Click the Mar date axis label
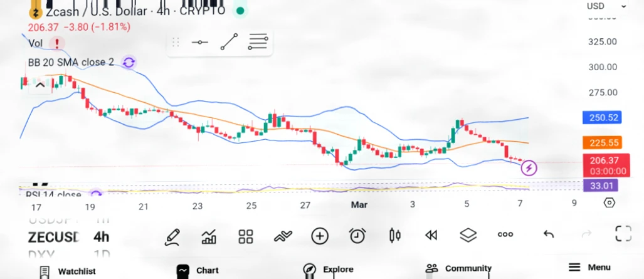Viewport: 644px width, 279px height. tap(359, 204)
